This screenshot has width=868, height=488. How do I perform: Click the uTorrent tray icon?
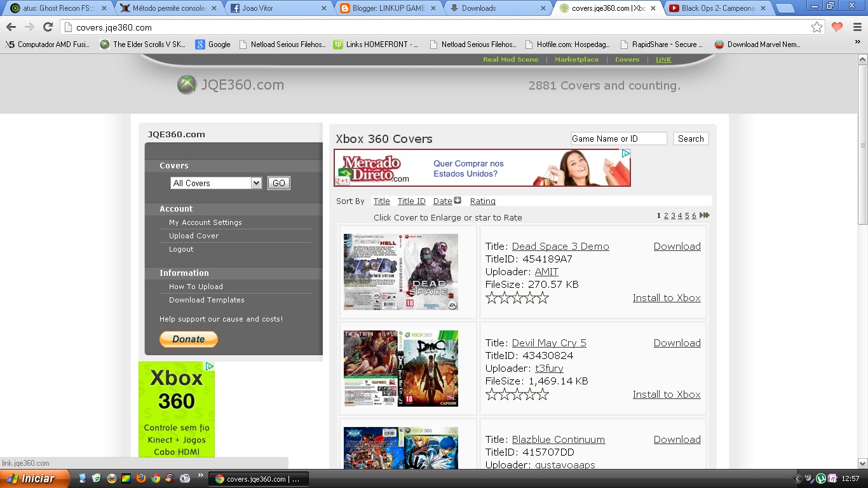pyautogui.click(x=820, y=478)
